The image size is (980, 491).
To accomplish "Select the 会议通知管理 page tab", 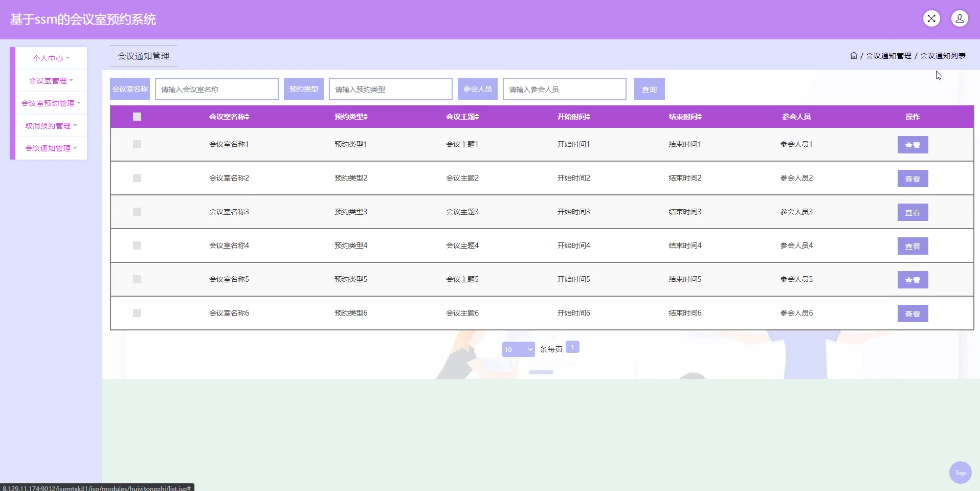I will tap(144, 56).
